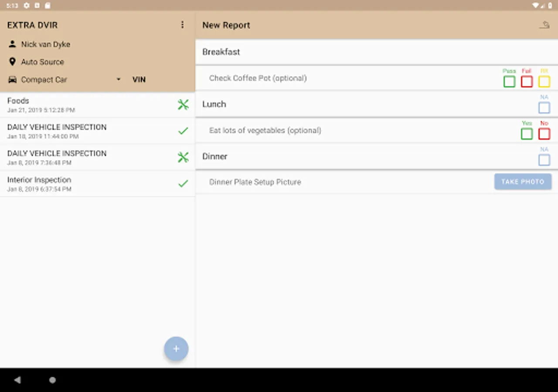Click the location pin icon beside Auto Source

(12, 62)
